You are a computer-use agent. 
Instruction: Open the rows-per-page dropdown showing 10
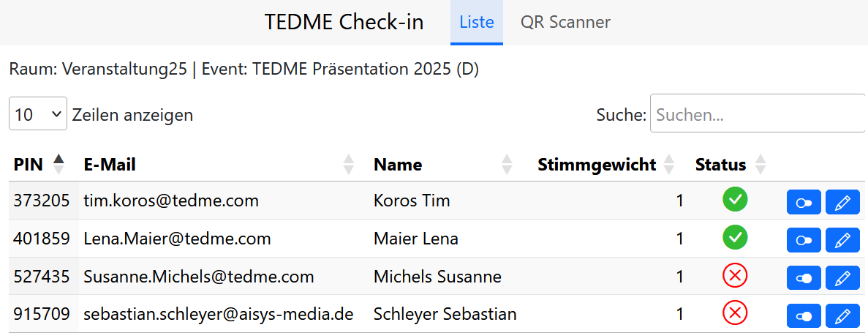[x=38, y=114]
